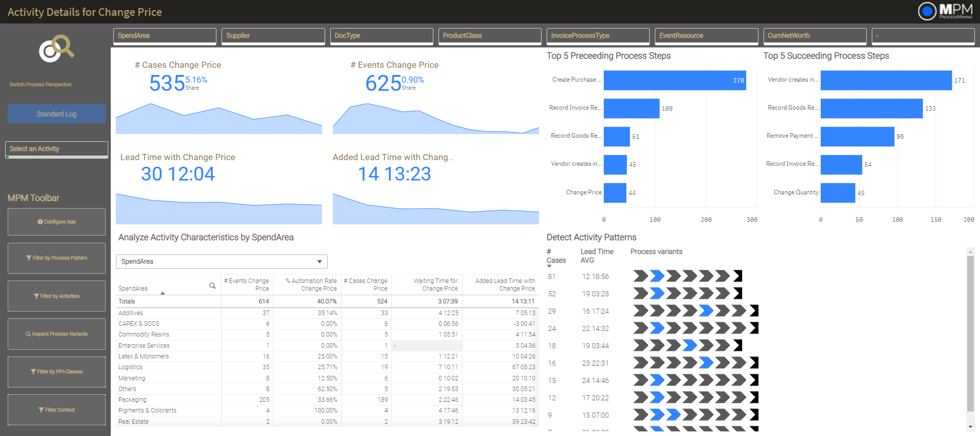Click the # Cases Change Price KPI value 535
Viewport: 980px width, 436px height.
click(x=167, y=83)
